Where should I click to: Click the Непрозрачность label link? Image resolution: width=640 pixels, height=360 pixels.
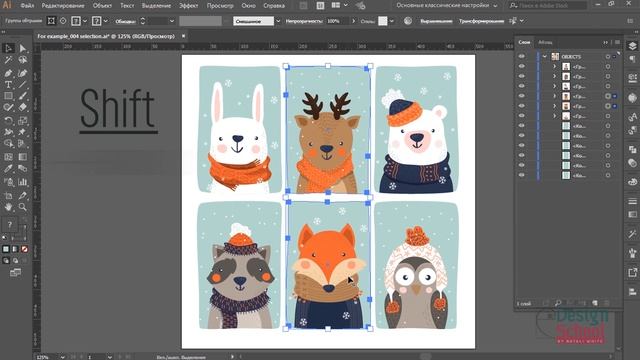point(304,21)
